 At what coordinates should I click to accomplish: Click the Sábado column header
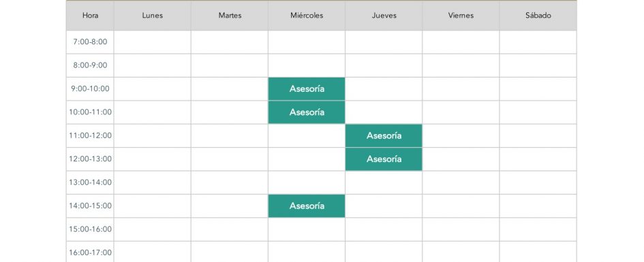pos(538,16)
